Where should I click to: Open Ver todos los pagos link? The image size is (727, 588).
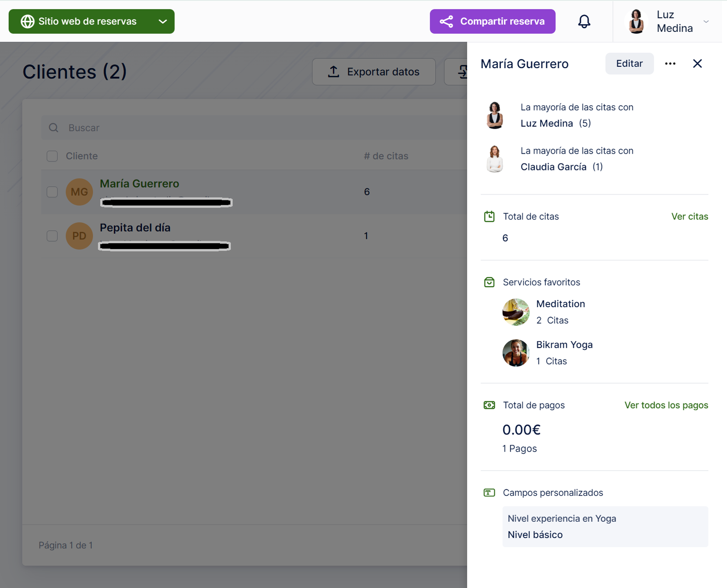[666, 405]
